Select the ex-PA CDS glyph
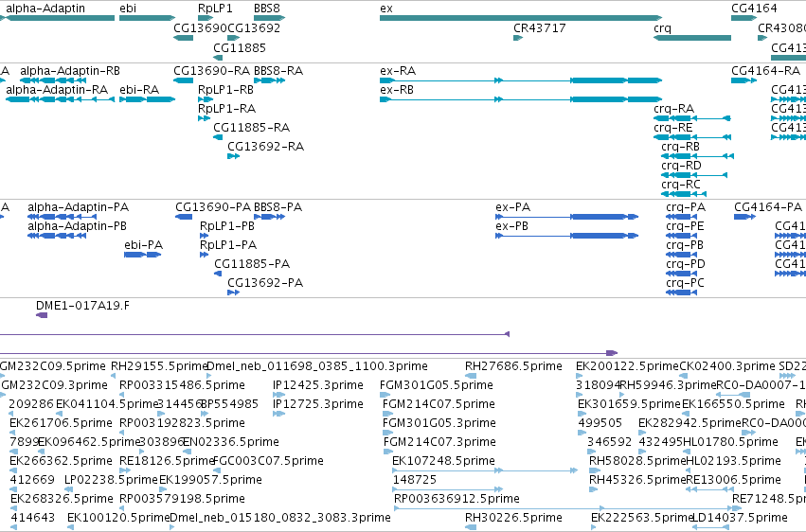 pos(567,217)
